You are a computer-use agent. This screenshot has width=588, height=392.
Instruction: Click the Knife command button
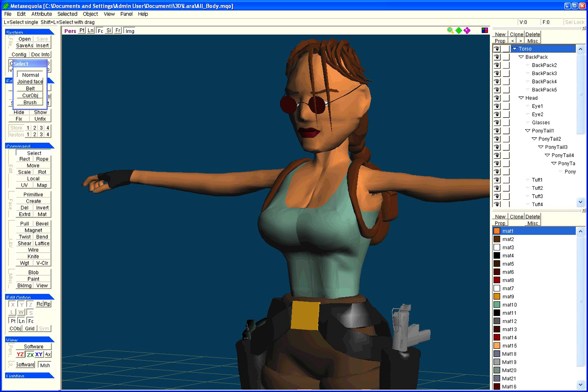(x=33, y=256)
